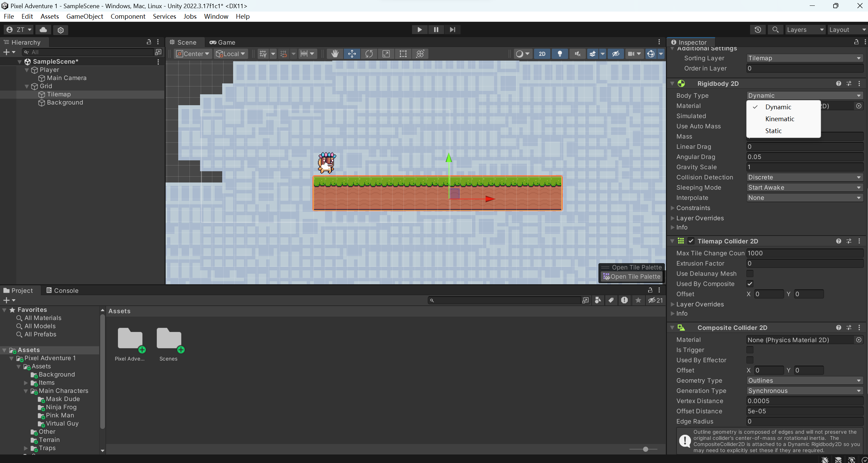868x463 pixels.
Task: Open the cloud services icon
Action: (x=43, y=30)
